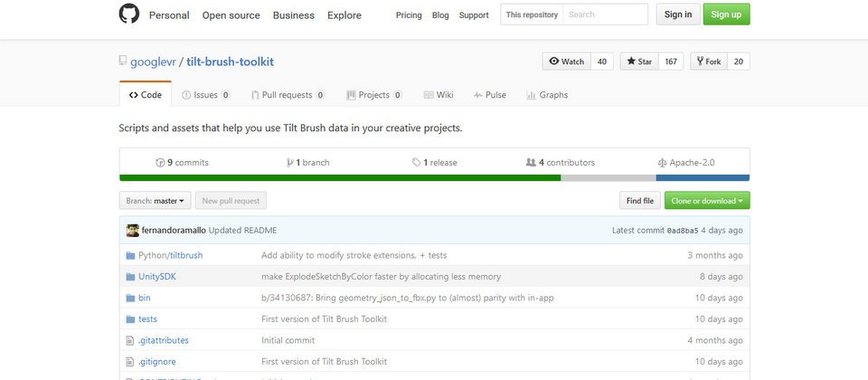This screenshot has width=868, height=380.
Task: Open the Support link
Action: [474, 15]
